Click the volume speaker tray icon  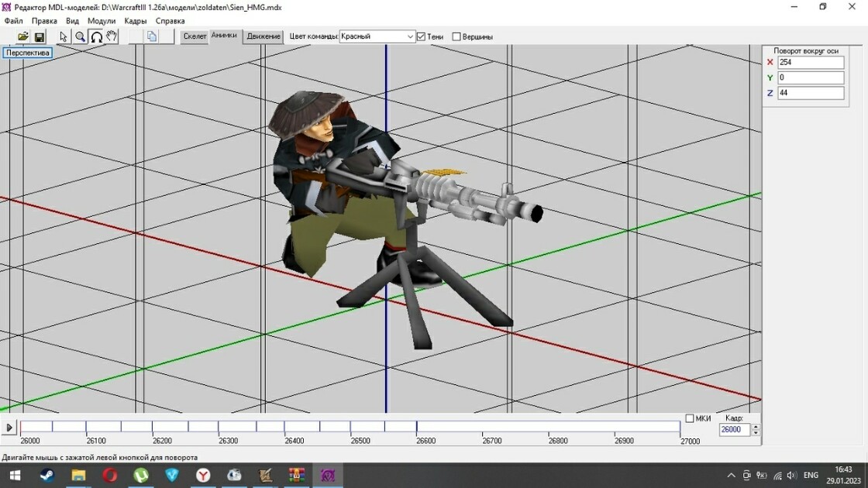[x=791, y=476]
